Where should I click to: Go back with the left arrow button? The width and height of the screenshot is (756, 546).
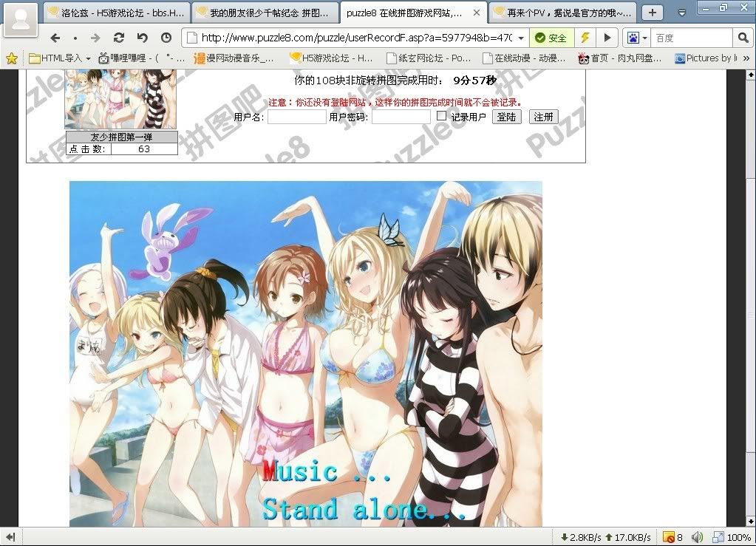pos(55,38)
